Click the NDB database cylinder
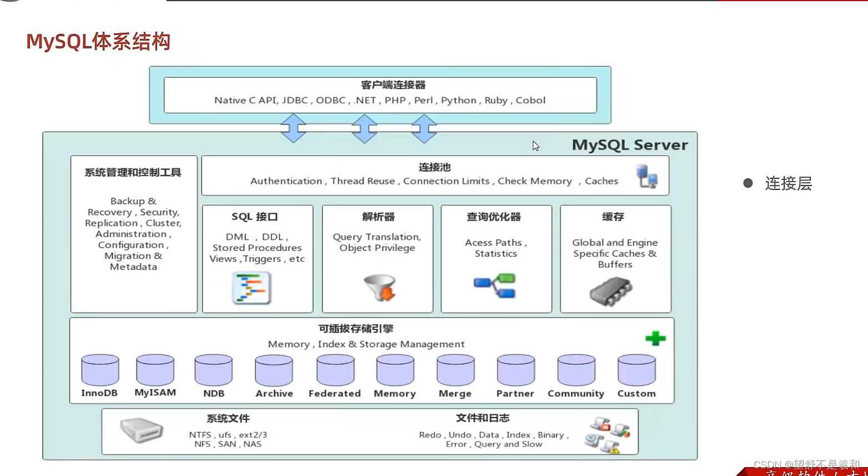Viewport: 868px width, 476px height. point(214,370)
